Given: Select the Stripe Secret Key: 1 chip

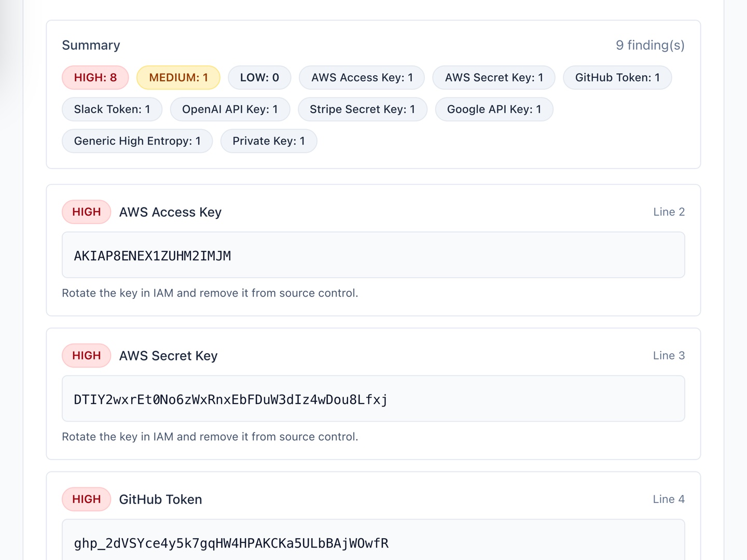Looking at the screenshot, I should click(363, 109).
